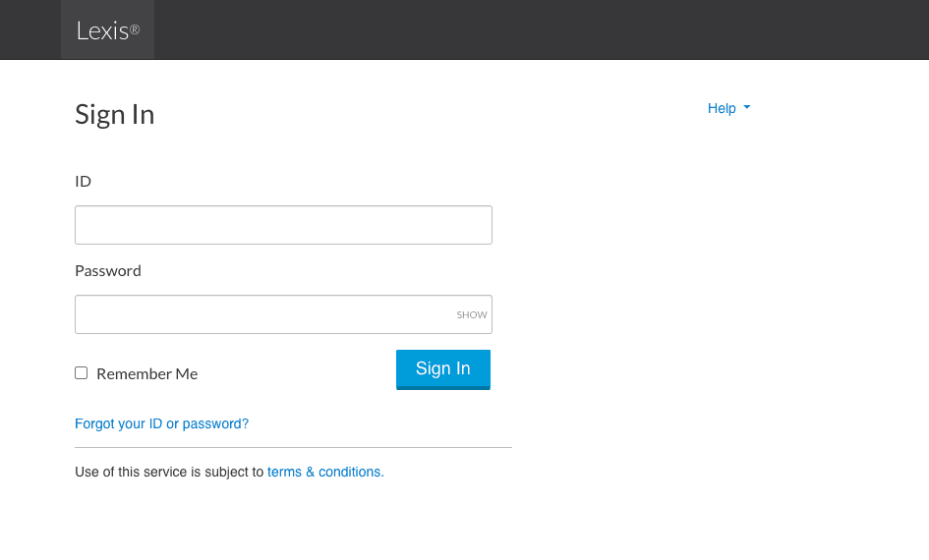
Task: Reveal password with the SHOW toggle
Action: [x=472, y=315]
